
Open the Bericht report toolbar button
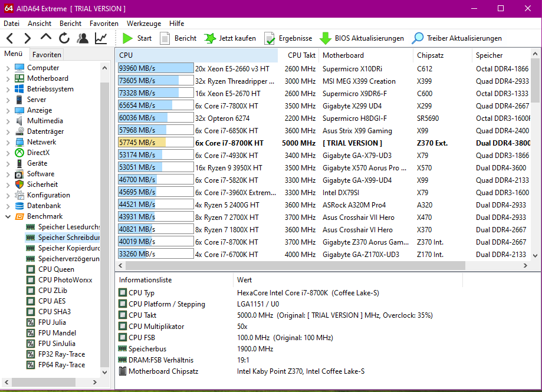pos(178,38)
